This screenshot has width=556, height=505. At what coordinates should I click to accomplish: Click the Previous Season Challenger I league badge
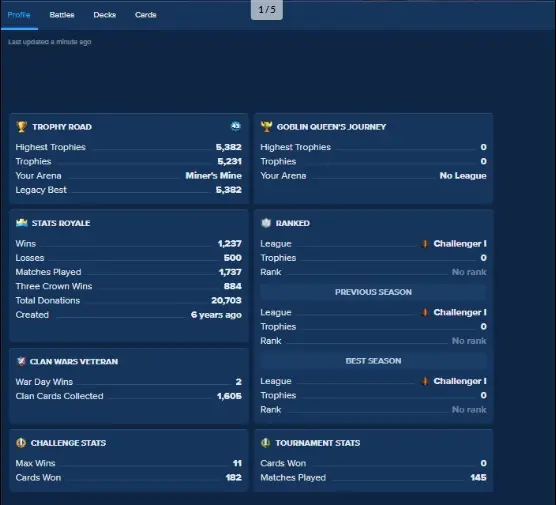tap(425, 312)
